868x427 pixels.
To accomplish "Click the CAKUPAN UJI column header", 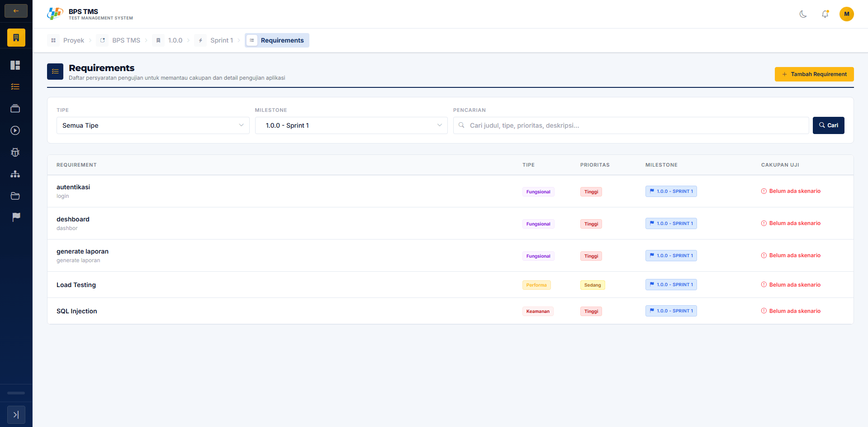I will [780, 165].
